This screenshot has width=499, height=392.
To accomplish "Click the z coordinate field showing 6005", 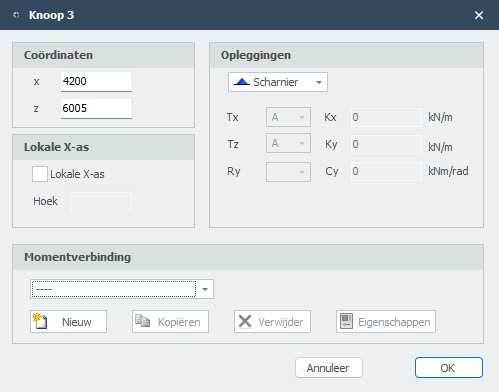I will coord(96,108).
